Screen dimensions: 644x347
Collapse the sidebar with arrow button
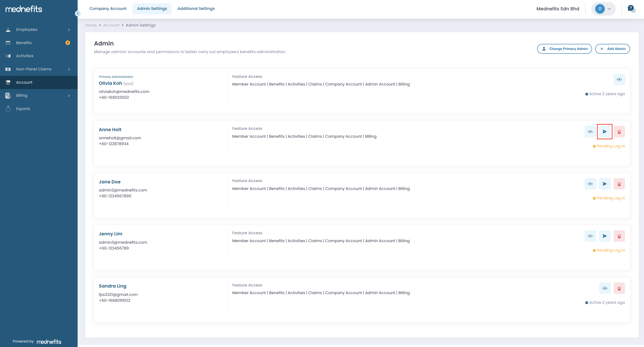coord(78,14)
